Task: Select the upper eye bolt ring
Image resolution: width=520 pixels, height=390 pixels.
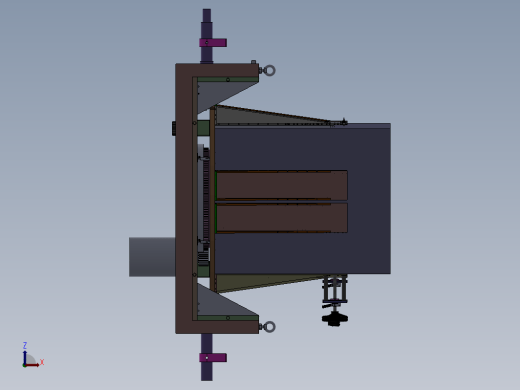Action: point(269,71)
